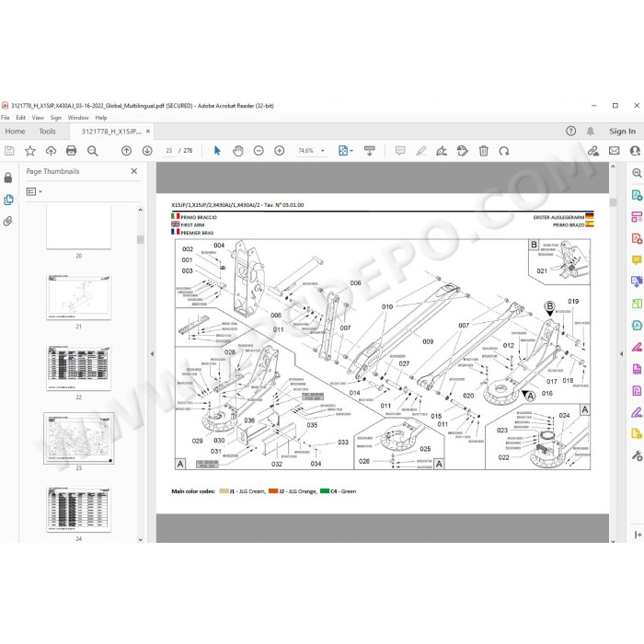The image size is (644, 644).
Task: Go to previous page arrow
Action: pos(127,151)
